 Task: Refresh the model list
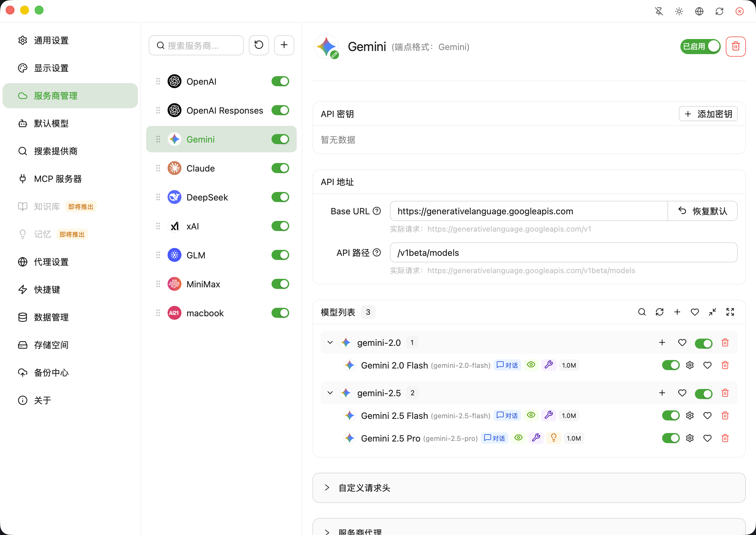660,312
